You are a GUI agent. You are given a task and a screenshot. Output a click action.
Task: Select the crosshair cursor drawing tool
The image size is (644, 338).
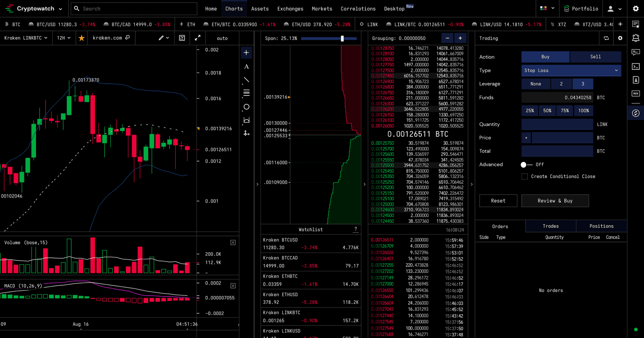pos(247,53)
